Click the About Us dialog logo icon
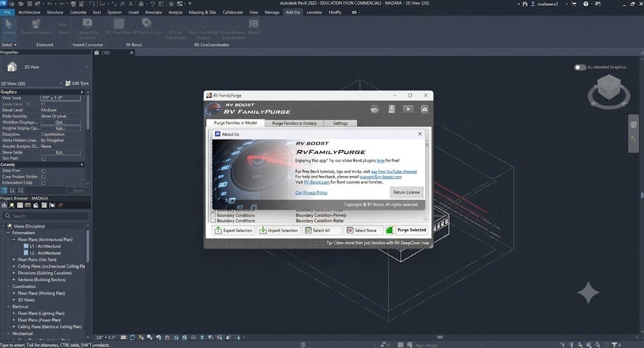644x348 pixels. tap(218, 134)
